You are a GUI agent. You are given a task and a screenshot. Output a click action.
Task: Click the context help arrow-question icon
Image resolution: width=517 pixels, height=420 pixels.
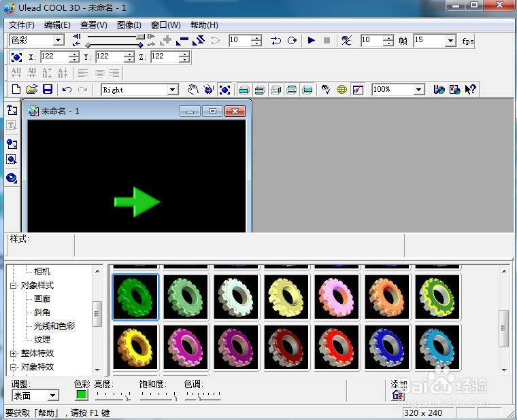pyautogui.click(x=471, y=89)
